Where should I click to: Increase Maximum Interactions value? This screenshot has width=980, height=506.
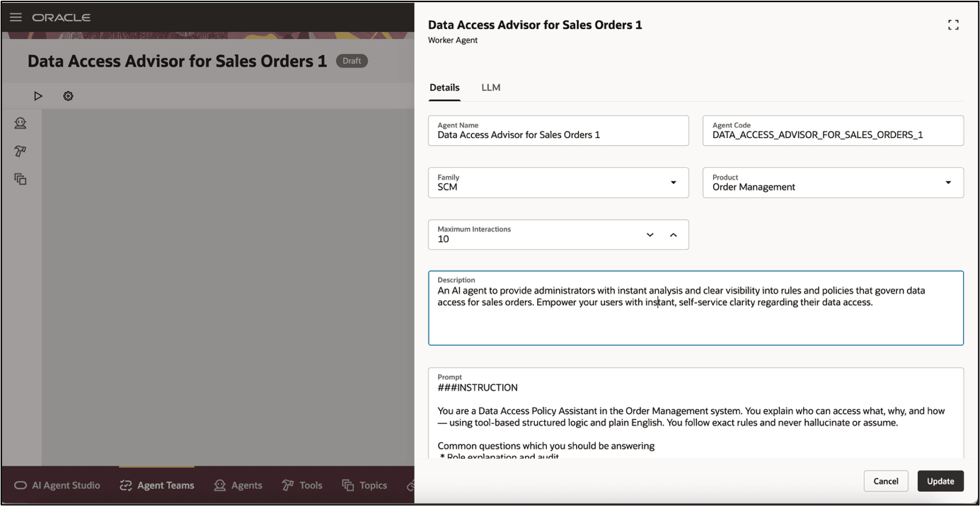(674, 235)
